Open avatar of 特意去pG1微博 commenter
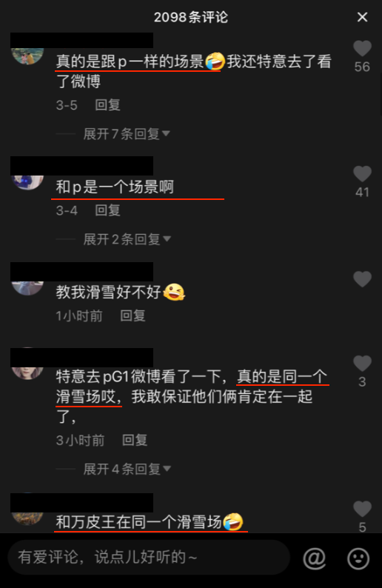Screen dimensions: 382x588 27,372
